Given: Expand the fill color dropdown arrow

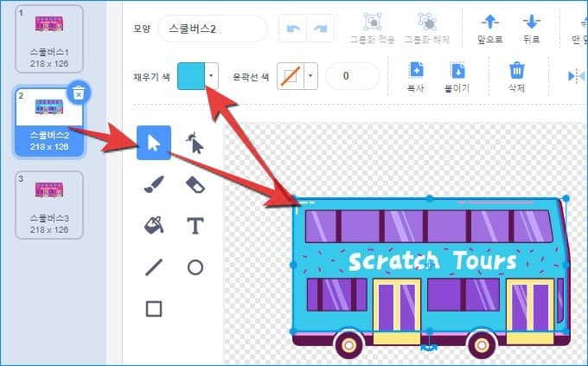Looking at the screenshot, I should (x=211, y=76).
